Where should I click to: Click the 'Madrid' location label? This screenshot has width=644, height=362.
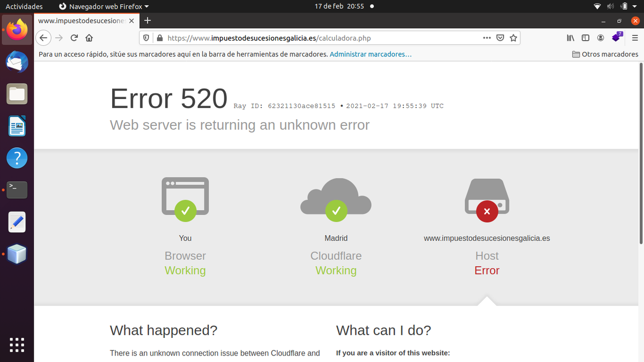pyautogui.click(x=336, y=238)
